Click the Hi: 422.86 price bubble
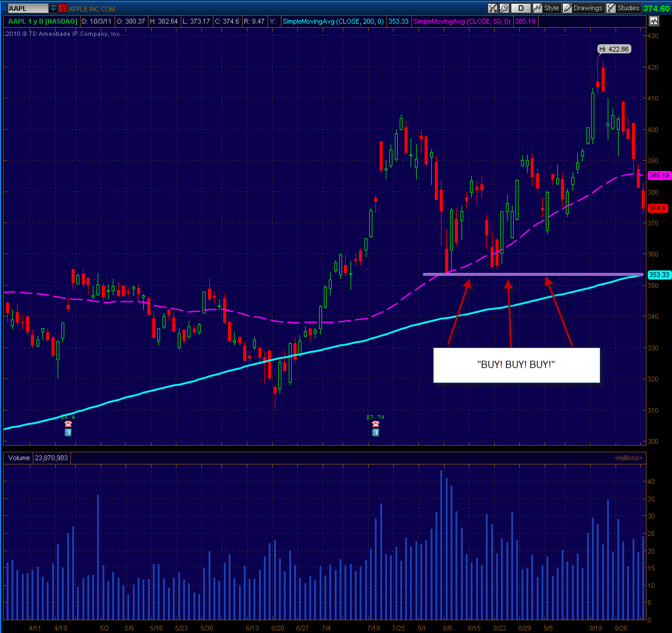The height and width of the screenshot is (633, 672). point(614,49)
